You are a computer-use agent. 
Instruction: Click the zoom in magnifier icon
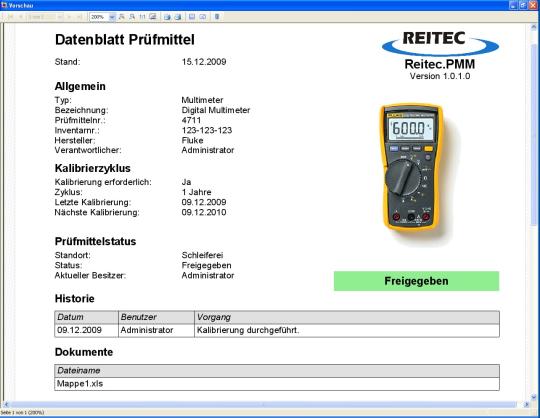tap(122, 17)
